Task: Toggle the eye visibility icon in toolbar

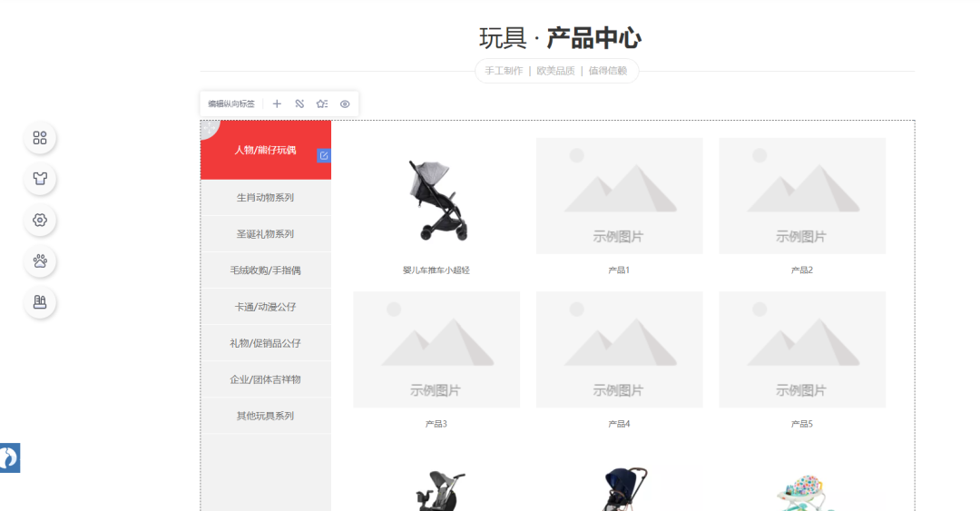Action: tap(345, 103)
